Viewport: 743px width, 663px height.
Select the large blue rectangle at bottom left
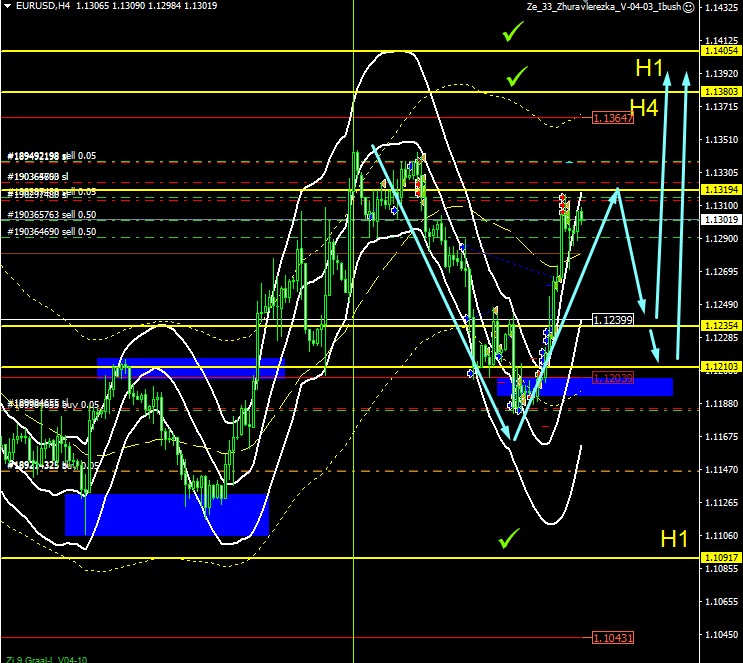(166, 514)
